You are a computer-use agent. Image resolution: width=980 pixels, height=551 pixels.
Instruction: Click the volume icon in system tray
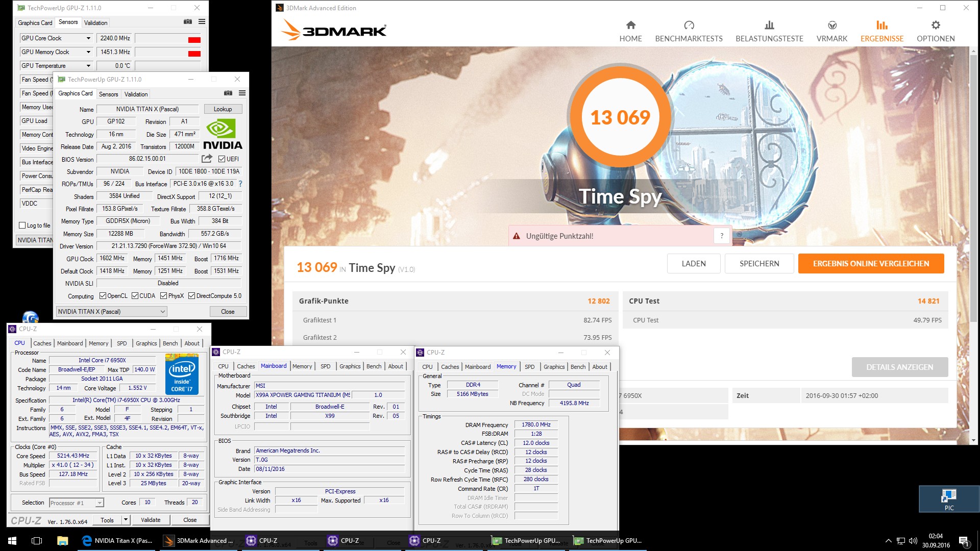pos(913,541)
